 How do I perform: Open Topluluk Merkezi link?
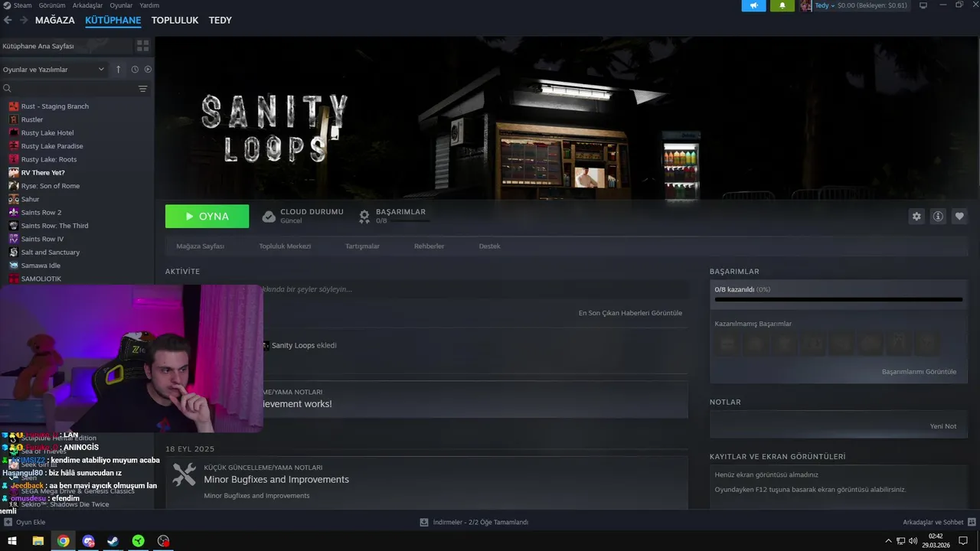pos(285,246)
